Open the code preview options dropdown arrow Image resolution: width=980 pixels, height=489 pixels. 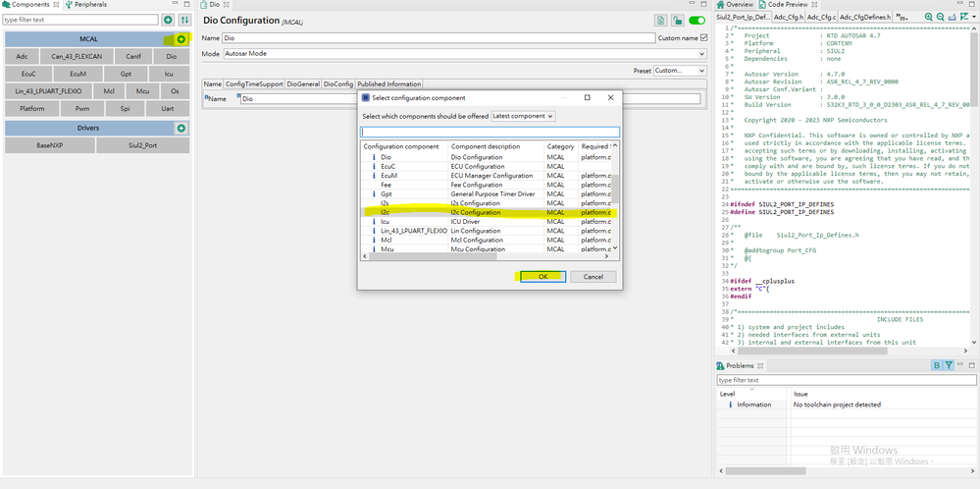pyautogui.click(x=974, y=17)
